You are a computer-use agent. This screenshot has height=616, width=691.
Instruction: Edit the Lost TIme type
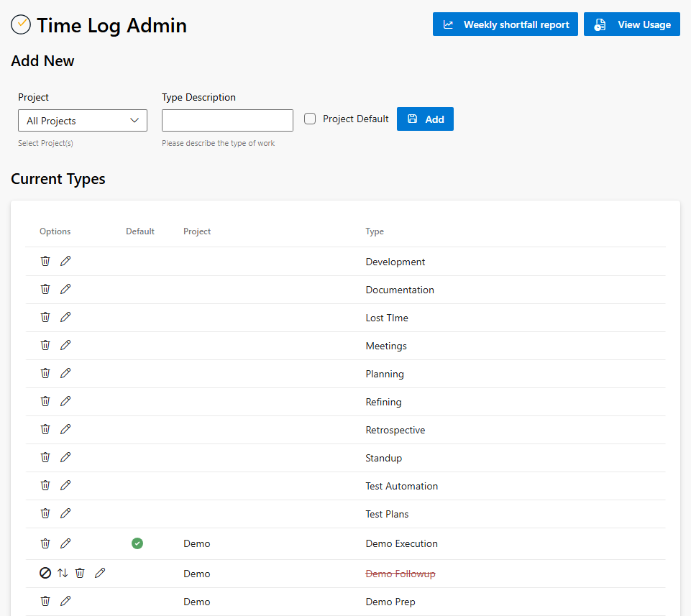click(x=65, y=317)
